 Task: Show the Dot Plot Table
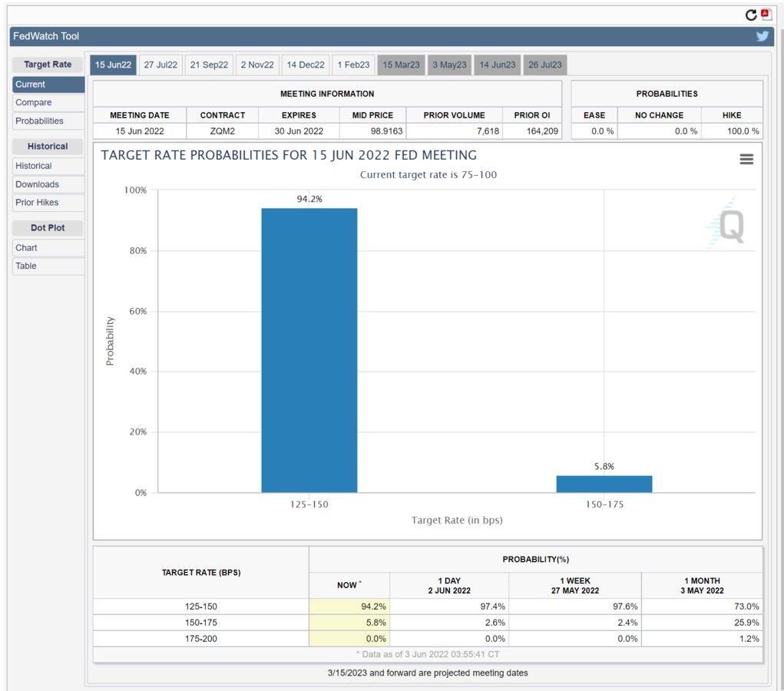coord(26,266)
